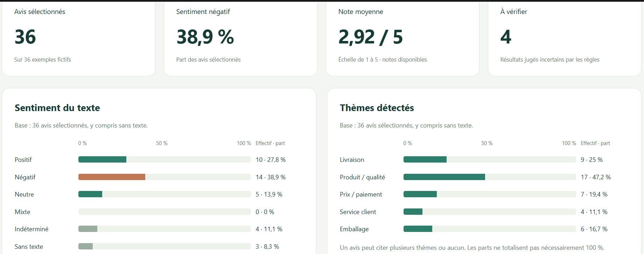Click the green Neutre sentiment bar
This screenshot has width=644, height=254.
click(x=90, y=194)
